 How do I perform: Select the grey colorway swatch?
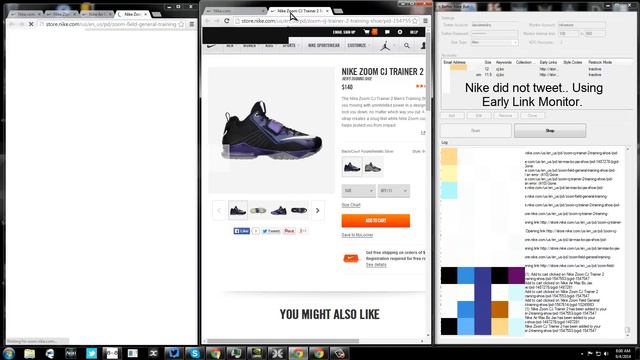tap(373, 167)
